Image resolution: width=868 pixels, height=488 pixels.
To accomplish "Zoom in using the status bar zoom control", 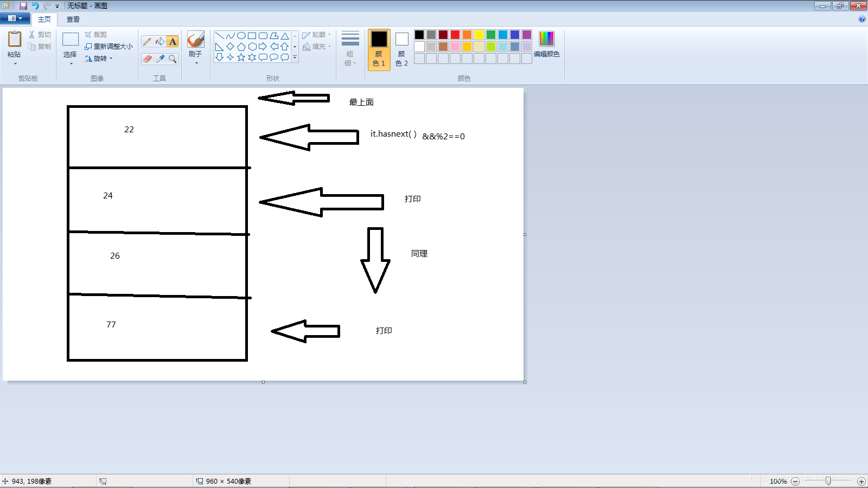I will [x=861, y=481].
